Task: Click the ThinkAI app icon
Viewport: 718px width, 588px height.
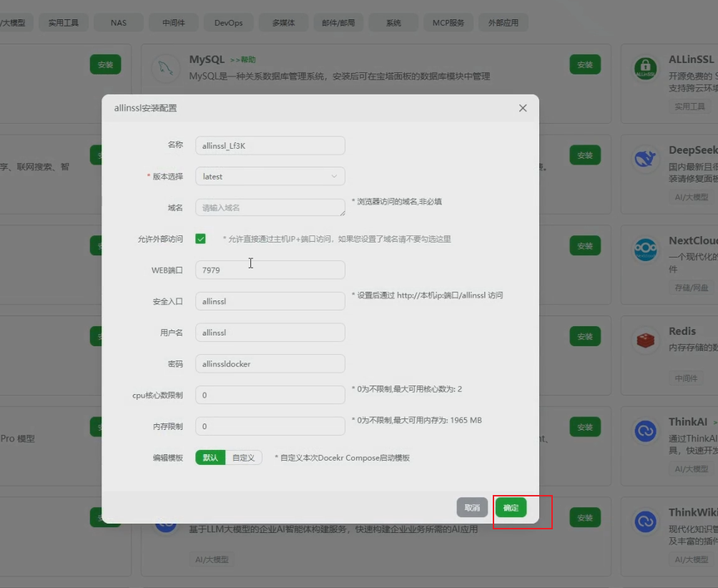Action: click(645, 430)
